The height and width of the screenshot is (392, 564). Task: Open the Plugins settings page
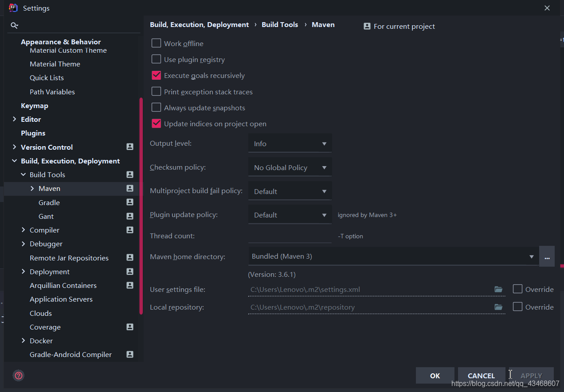coord(33,133)
